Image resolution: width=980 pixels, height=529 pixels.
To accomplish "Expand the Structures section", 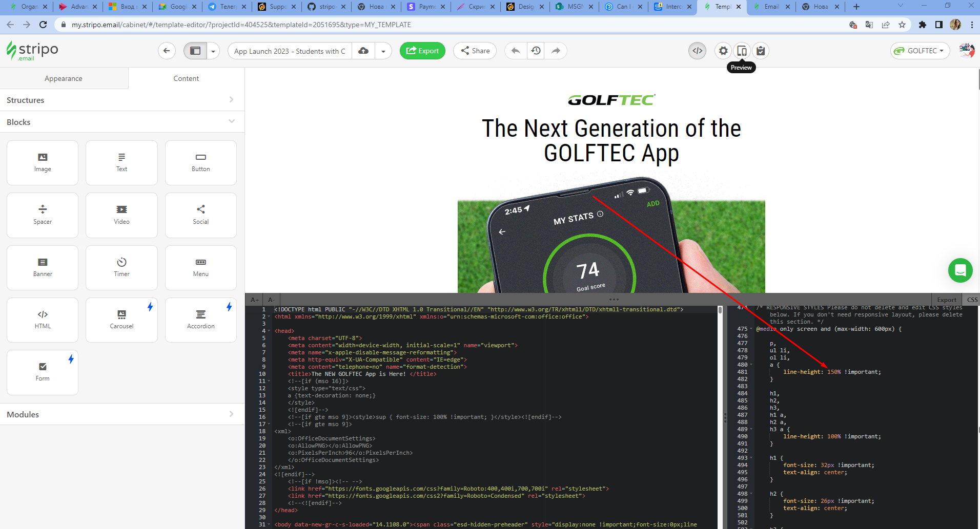I will [x=122, y=100].
